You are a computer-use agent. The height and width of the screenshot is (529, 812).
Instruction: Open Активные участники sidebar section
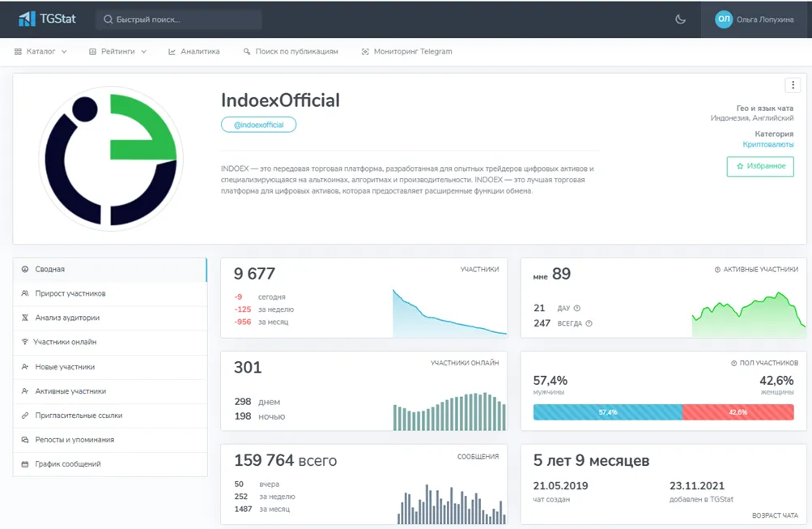110,391
